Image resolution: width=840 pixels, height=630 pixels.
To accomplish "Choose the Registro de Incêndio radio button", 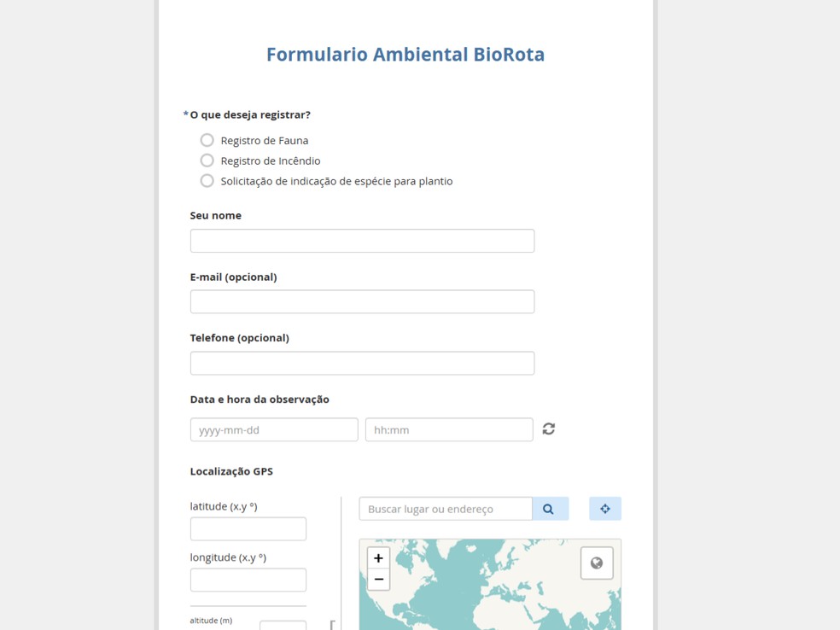I will (207, 160).
